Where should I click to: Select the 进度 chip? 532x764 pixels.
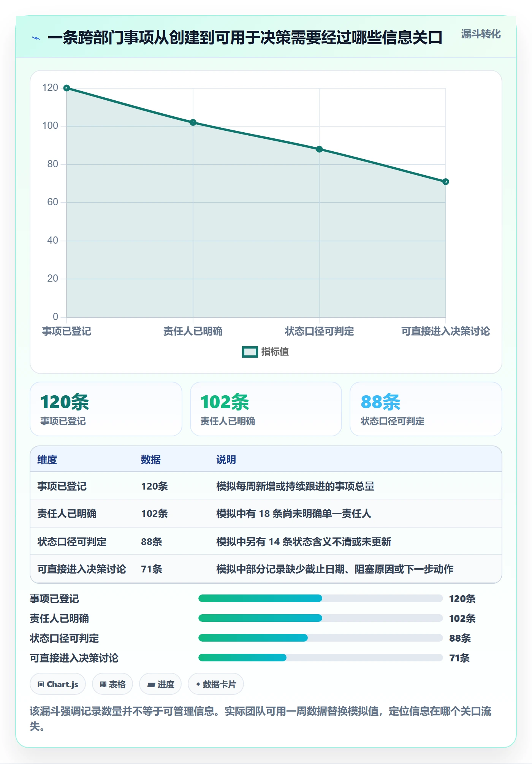coord(160,684)
